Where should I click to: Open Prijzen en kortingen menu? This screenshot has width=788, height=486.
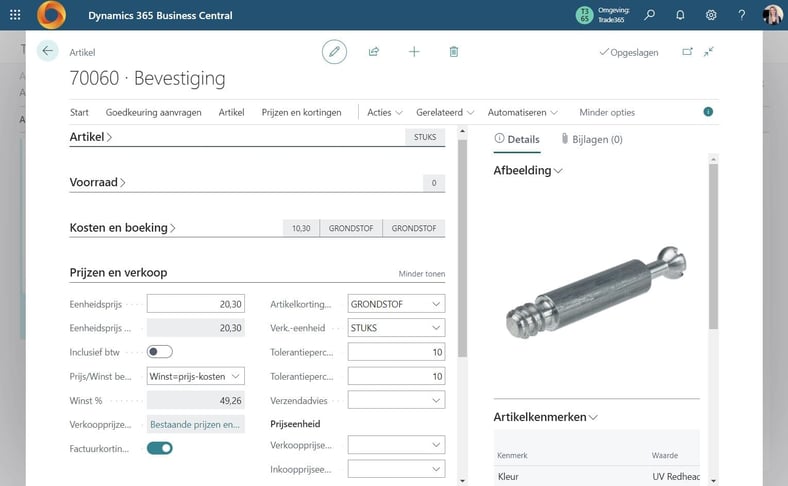(301, 112)
